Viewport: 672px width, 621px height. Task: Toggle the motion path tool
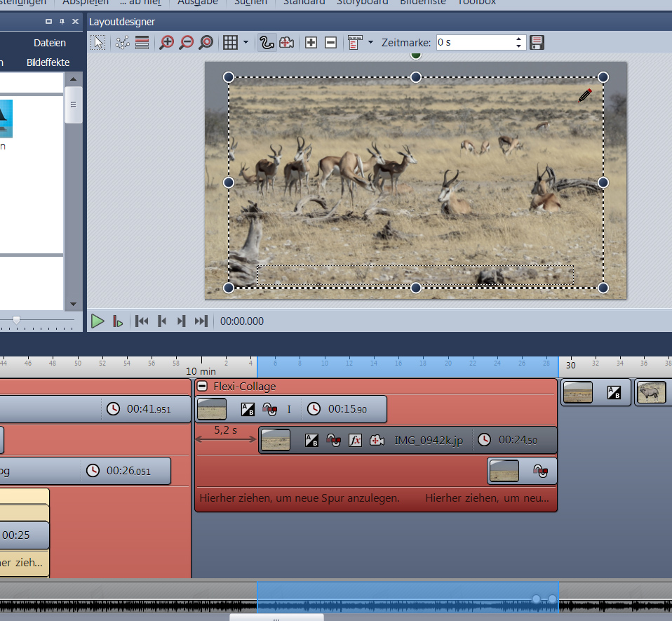pos(266,43)
